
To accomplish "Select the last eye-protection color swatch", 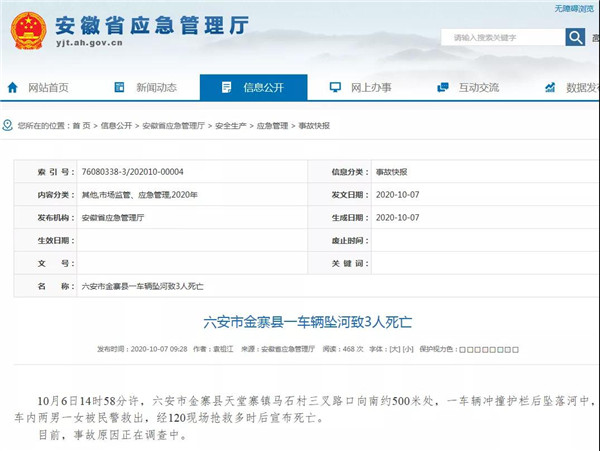I will [x=514, y=349].
